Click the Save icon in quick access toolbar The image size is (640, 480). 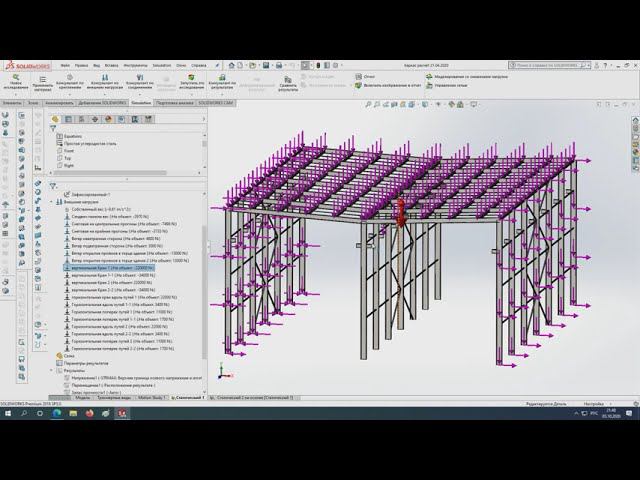(x=266, y=65)
